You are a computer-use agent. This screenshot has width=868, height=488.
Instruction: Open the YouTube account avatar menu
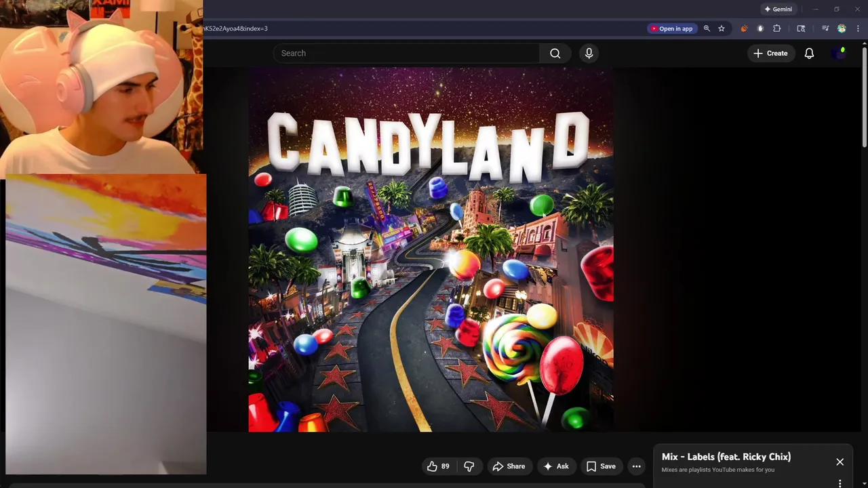(x=839, y=53)
